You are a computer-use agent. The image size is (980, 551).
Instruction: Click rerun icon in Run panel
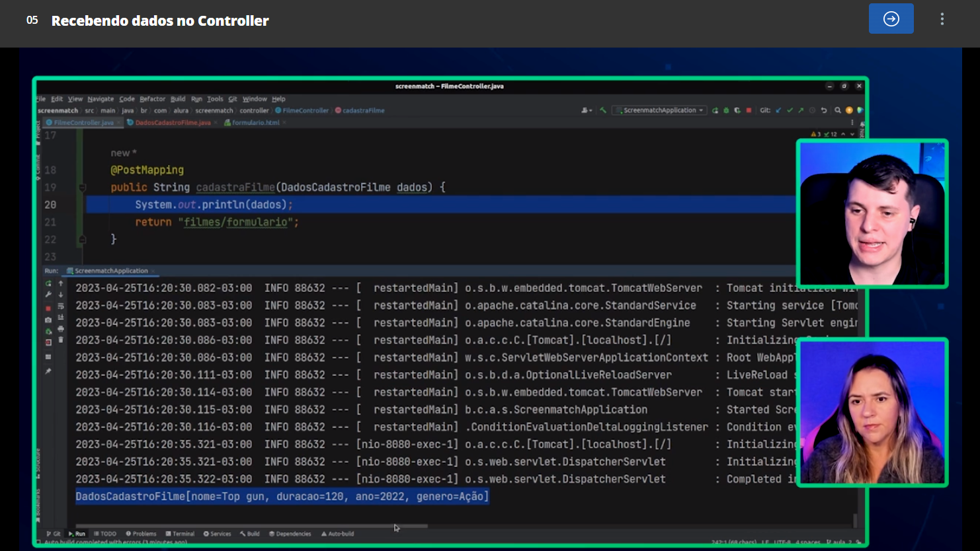click(x=48, y=283)
